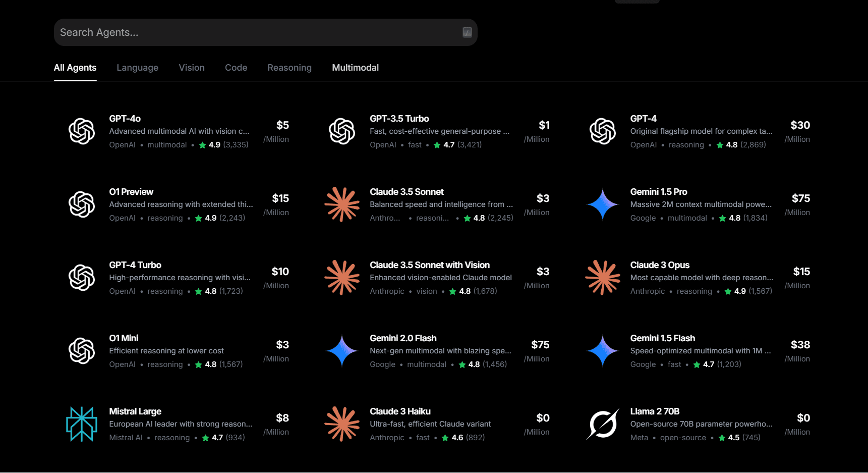This screenshot has height=473, width=868.
Task: Click the Claude 3 Opus starburst icon
Action: click(x=602, y=278)
